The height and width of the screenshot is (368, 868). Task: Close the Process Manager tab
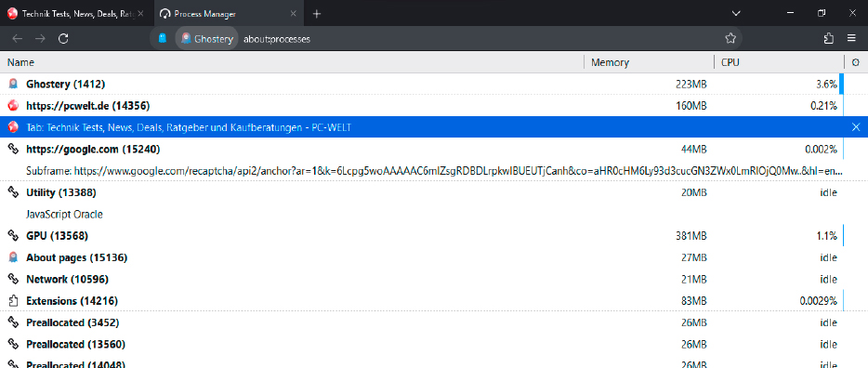[294, 14]
